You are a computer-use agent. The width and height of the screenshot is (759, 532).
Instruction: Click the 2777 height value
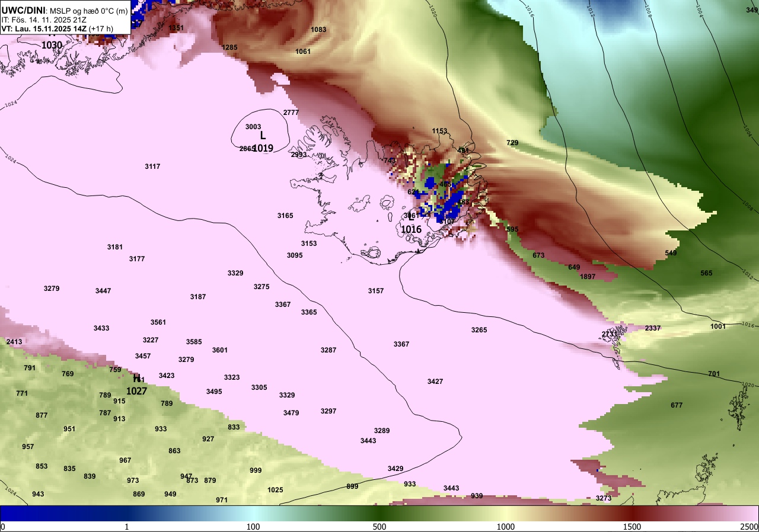[291, 113]
